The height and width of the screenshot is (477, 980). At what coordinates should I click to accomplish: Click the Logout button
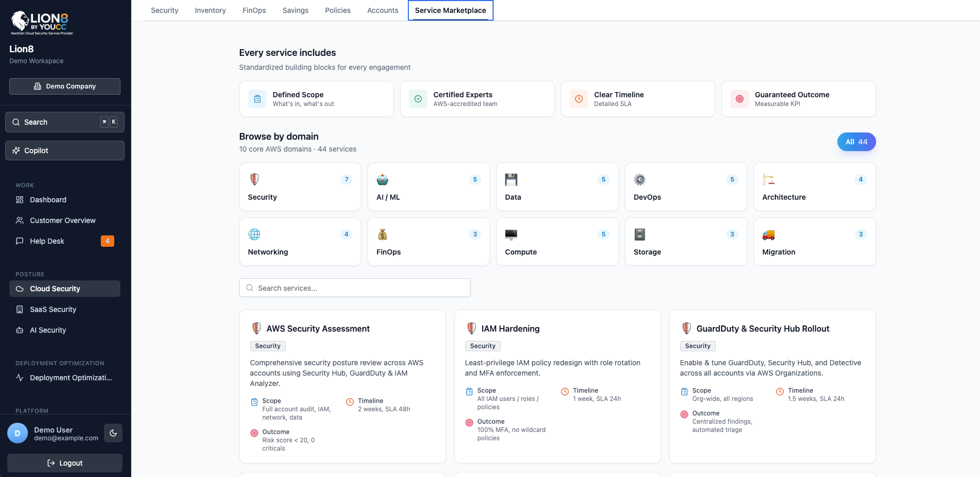[65, 463]
